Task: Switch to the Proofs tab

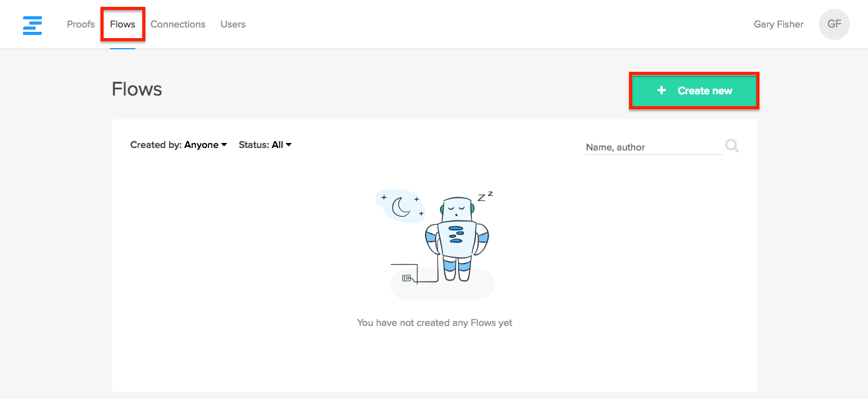Action: tap(80, 24)
